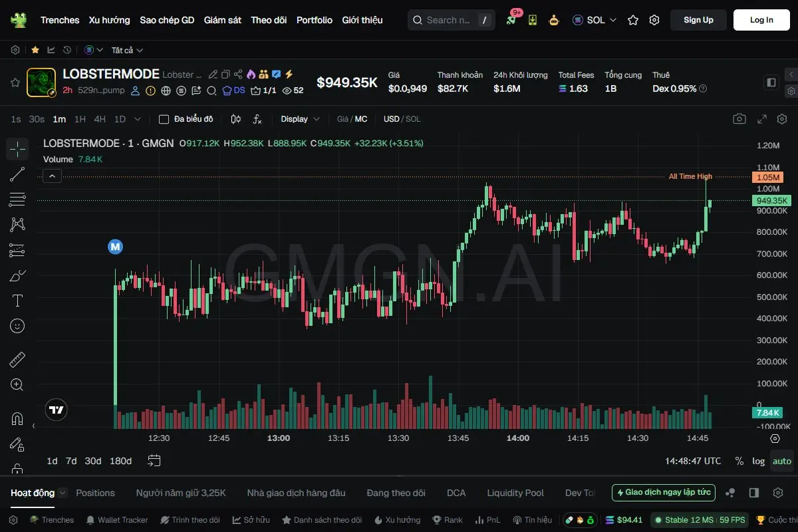798x532 pixels.
Task: Set chart range to 7d
Action: point(71,461)
